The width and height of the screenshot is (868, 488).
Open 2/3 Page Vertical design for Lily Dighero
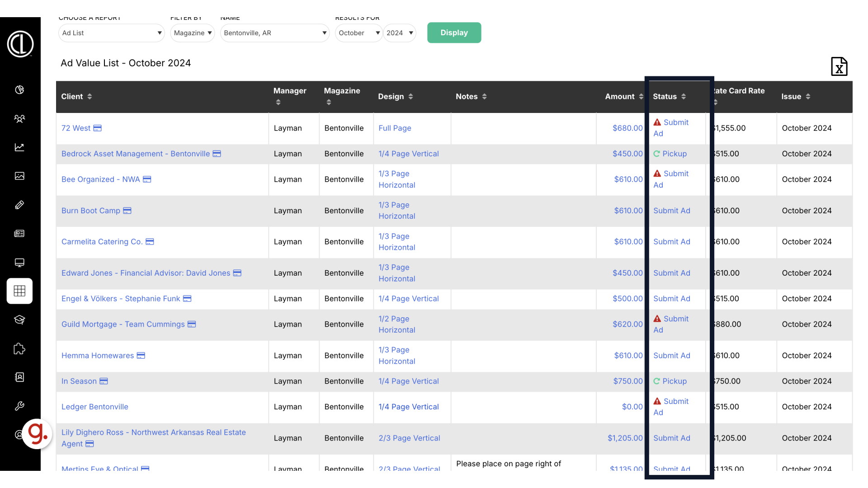pyautogui.click(x=409, y=438)
